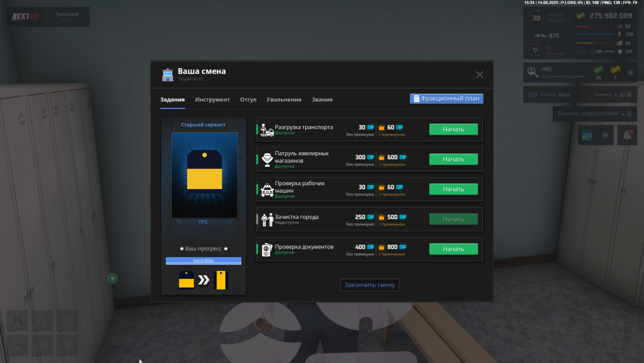Open the notification bell with red badge

(x=626, y=136)
